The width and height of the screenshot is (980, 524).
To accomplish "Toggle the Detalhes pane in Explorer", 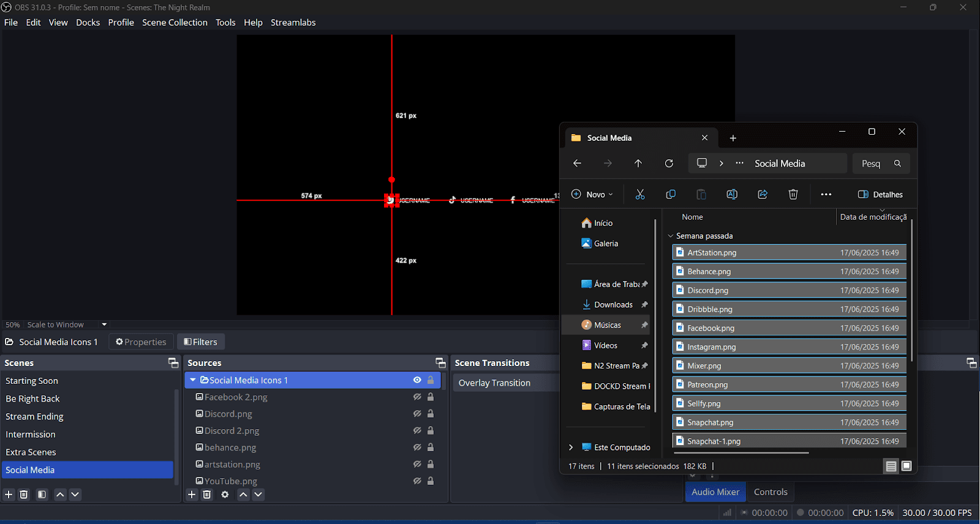I will pyautogui.click(x=881, y=195).
